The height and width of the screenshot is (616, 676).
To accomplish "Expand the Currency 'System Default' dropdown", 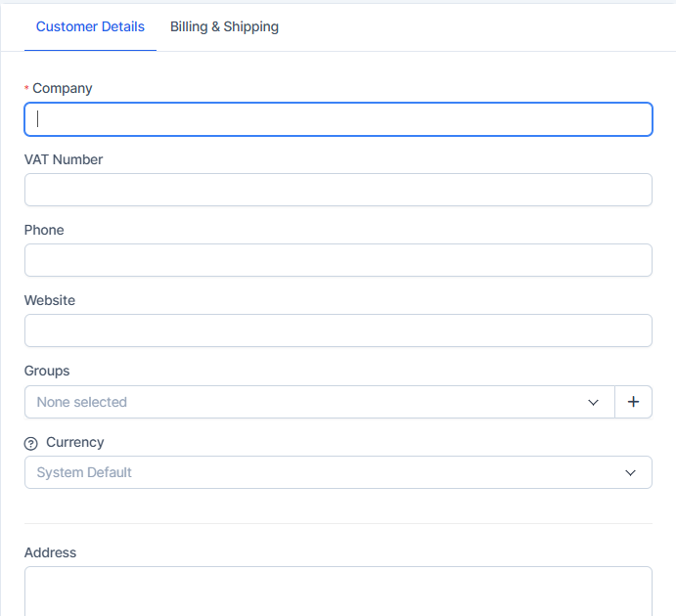I will [x=323, y=472].
